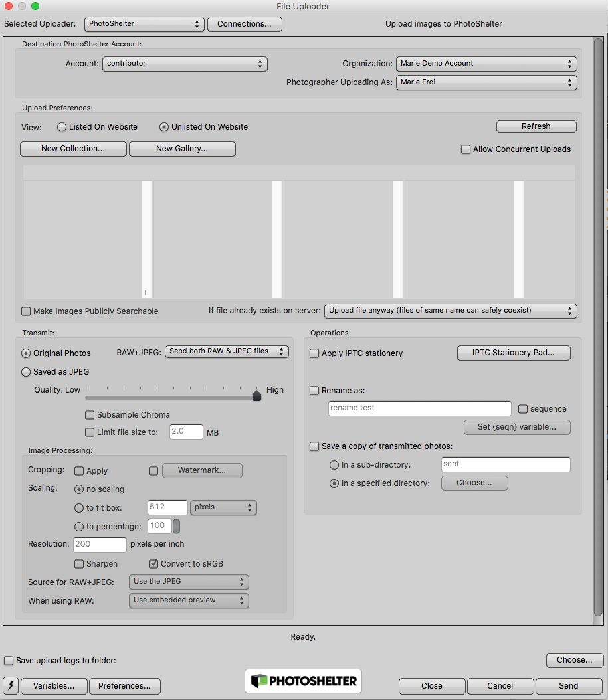
Task: Click the fit box size field 512
Action: pos(167,507)
